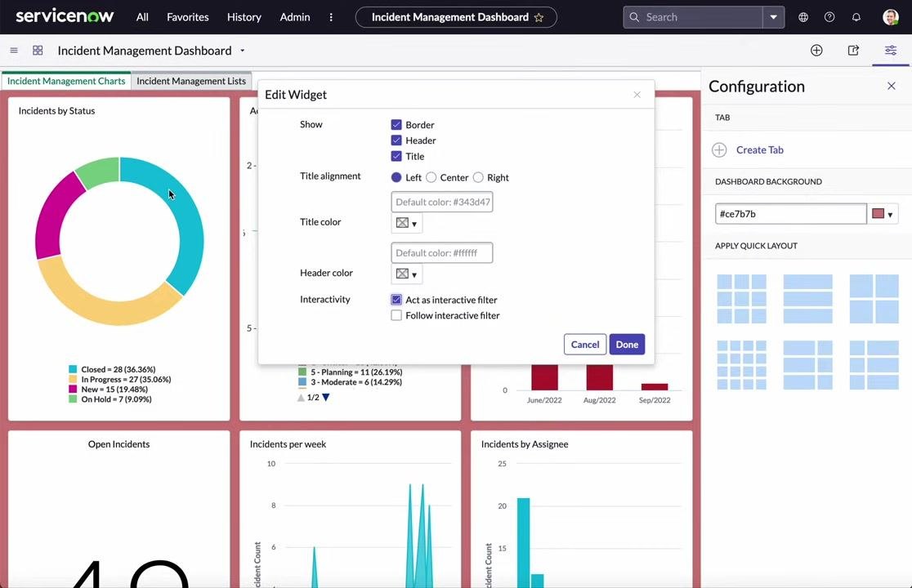This screenshot has width=912, height=588.
Task: Enable Follow interactive filter
Action: [396, 315]
